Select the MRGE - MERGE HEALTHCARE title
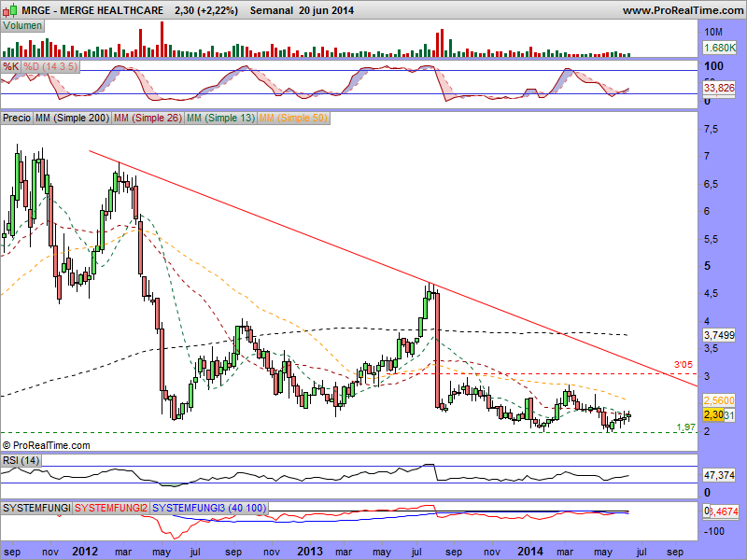 92,10
